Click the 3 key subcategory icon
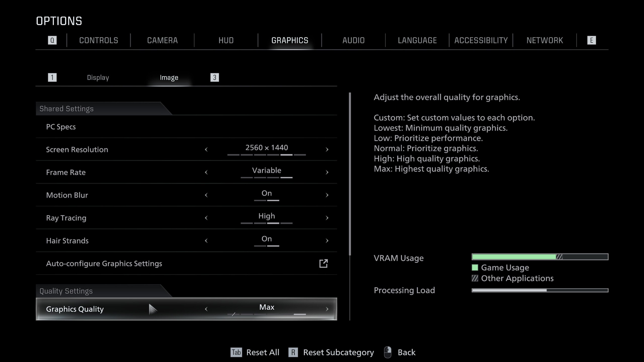The width and height of the screenshot is (644, 362). pos(215,77)
